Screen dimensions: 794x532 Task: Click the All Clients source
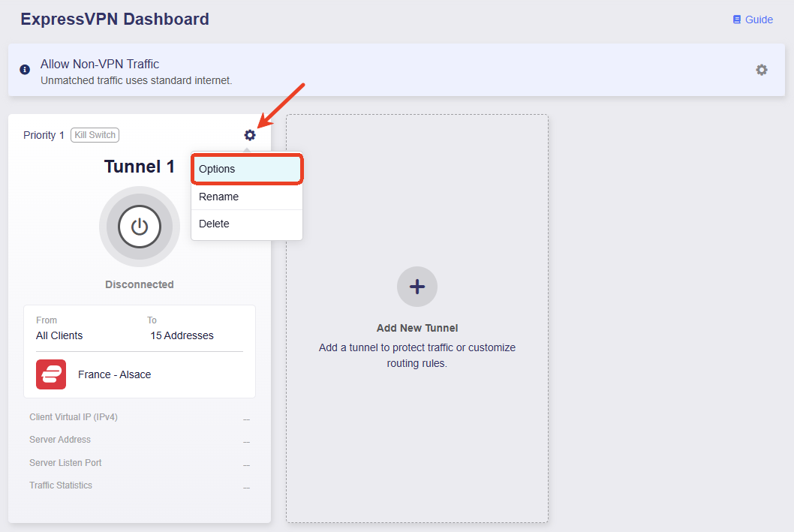59,335
